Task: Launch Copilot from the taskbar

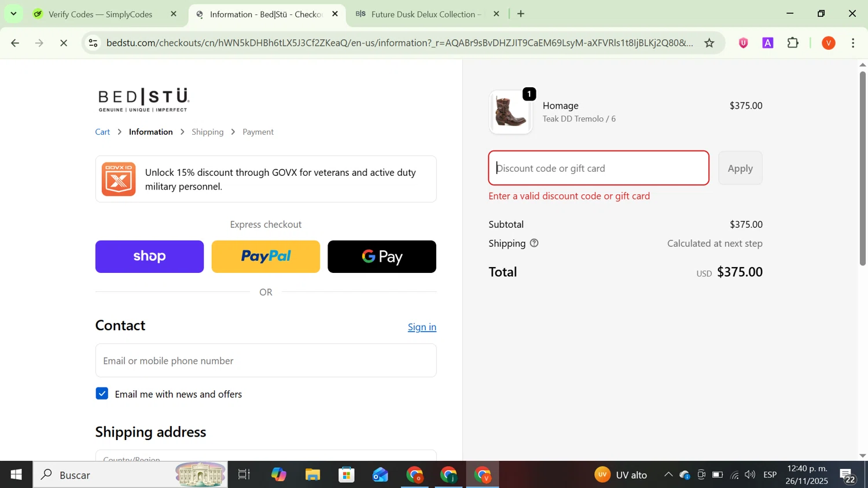Action: [278, 475]
